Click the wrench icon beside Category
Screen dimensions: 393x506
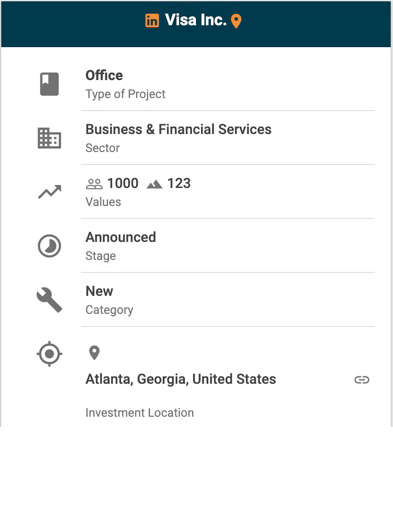(49, 300)
